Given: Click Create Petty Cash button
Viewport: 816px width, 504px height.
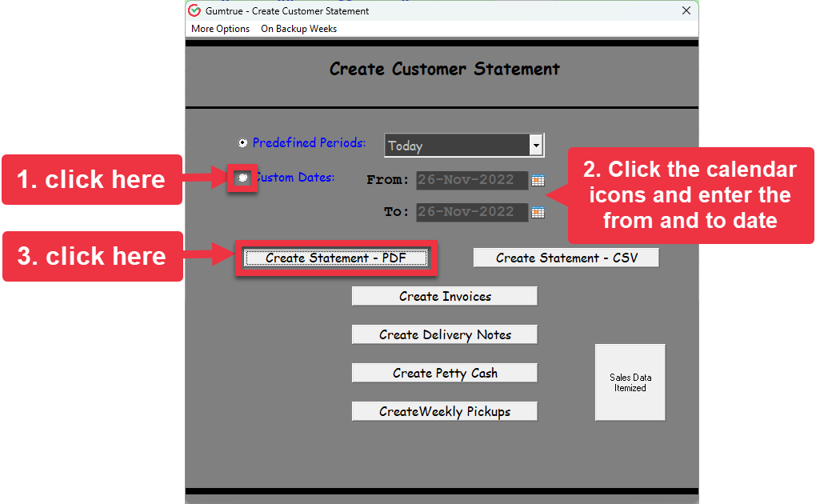Looking at the screenshot, I should (x=445, y=373).
